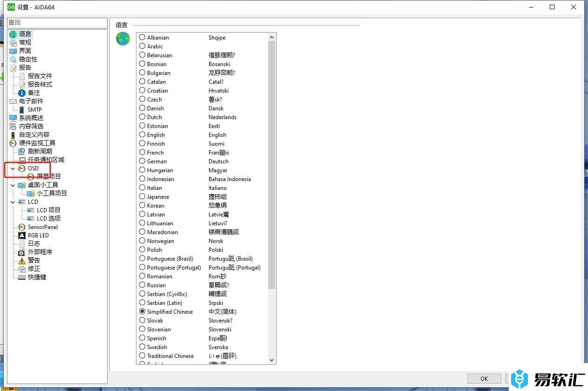Select the German radio button
This screenshot has height=391, width=588.
(x=142, y=161)
